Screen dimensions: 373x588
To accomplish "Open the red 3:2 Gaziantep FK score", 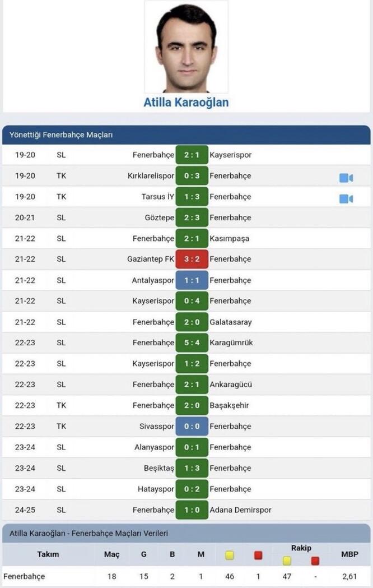I will [192, 259].
